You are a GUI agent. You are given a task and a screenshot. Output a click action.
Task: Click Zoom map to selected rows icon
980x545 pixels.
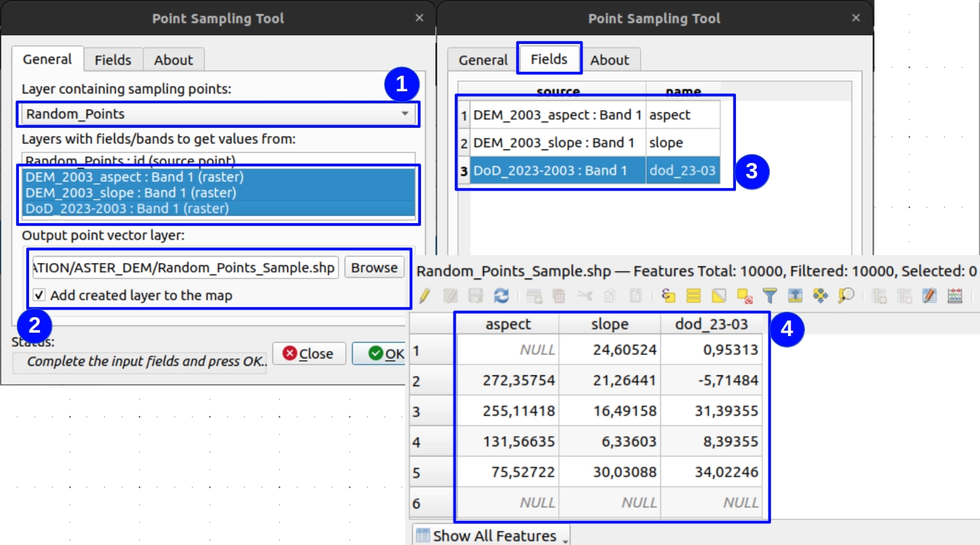click(846, 295)
